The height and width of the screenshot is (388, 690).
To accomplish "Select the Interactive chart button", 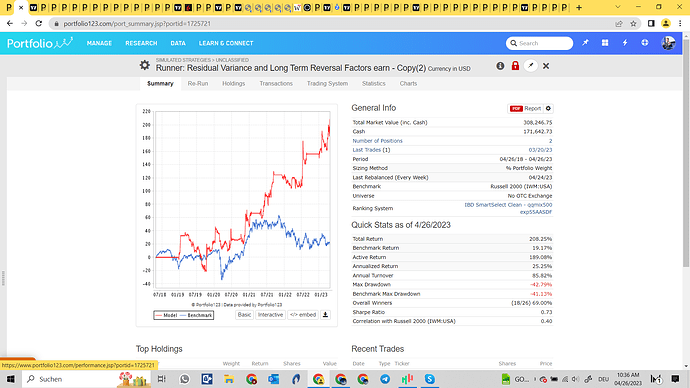I will pos(270,315).
